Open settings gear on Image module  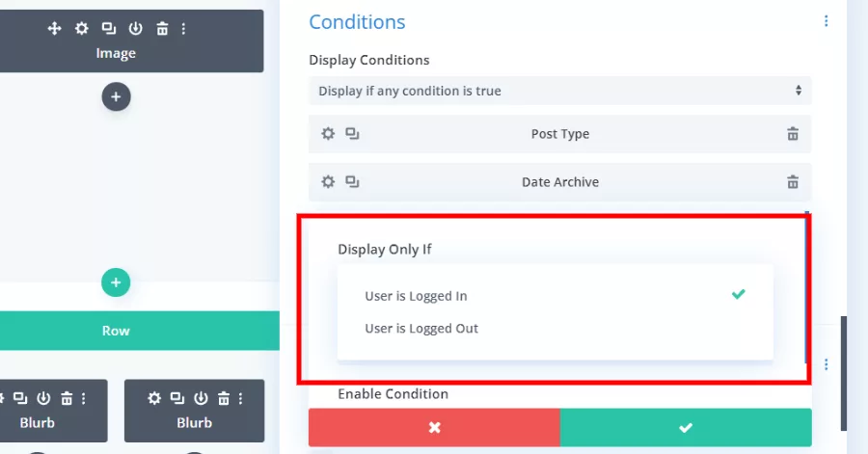coord(81,28)
